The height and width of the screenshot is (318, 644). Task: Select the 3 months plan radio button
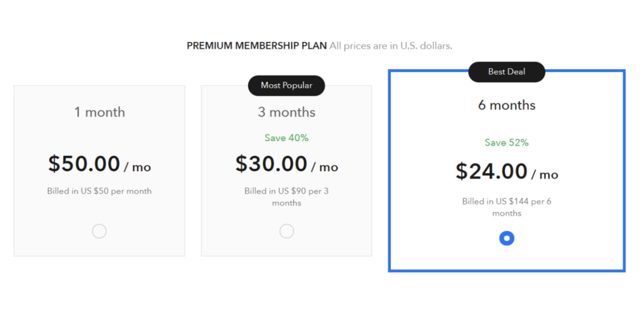pyautogui.click(x=286, y=231)
